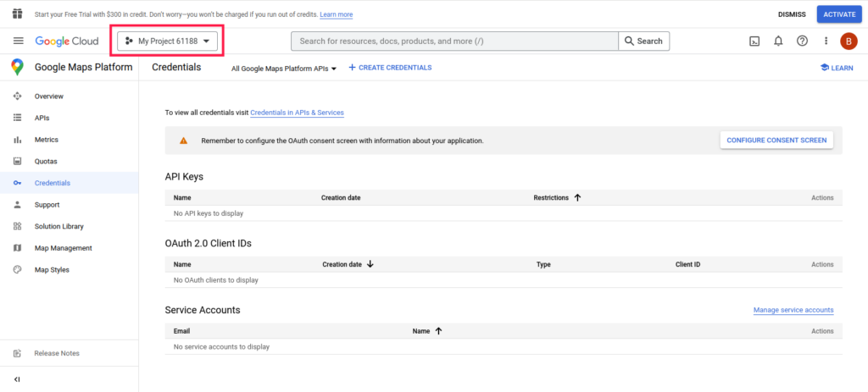Click the user account avatar B
868x392 pixels.
point(849,41)
